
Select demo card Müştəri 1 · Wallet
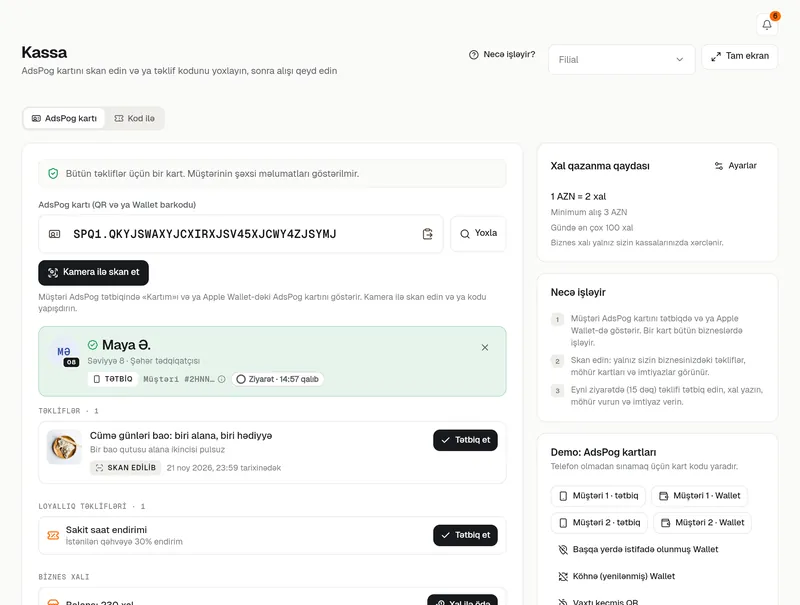[699, 496]
